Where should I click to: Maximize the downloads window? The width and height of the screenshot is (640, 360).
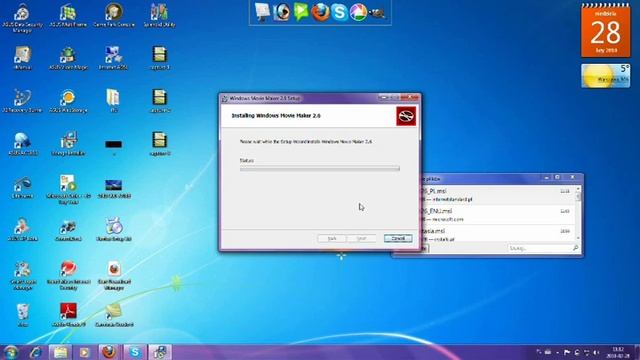[558, 177]
